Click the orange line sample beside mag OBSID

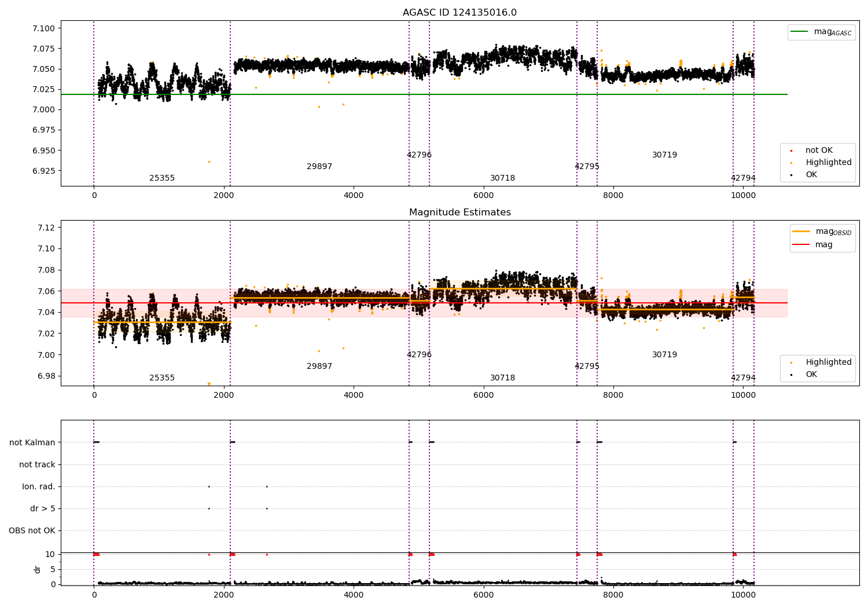tap(801, 232)
